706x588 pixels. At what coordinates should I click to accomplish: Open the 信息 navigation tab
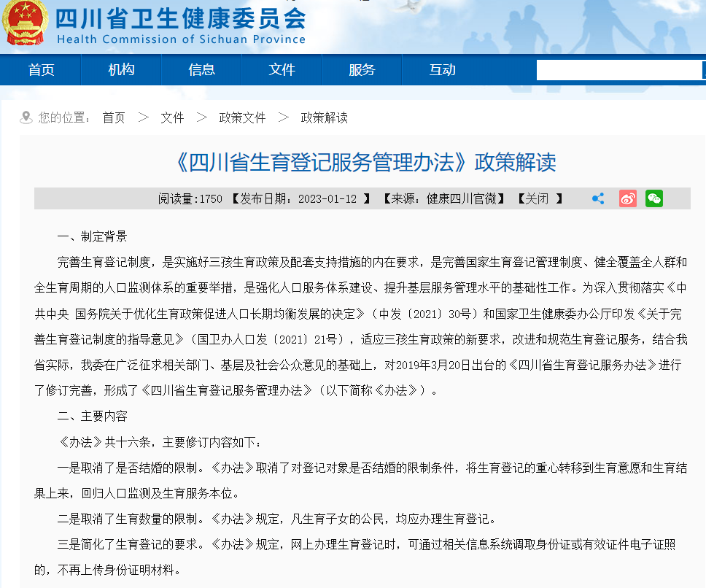201,70
